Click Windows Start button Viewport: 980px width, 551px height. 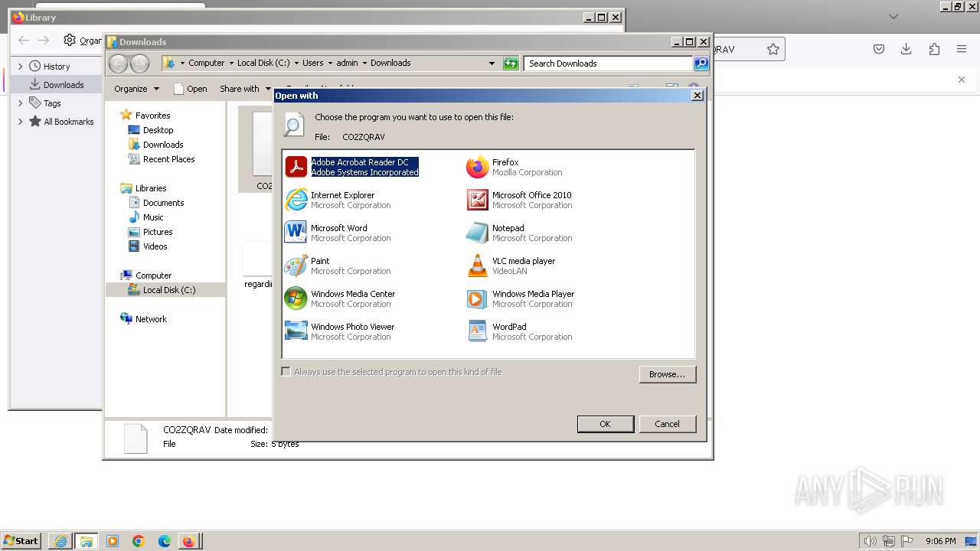[21, 541]
